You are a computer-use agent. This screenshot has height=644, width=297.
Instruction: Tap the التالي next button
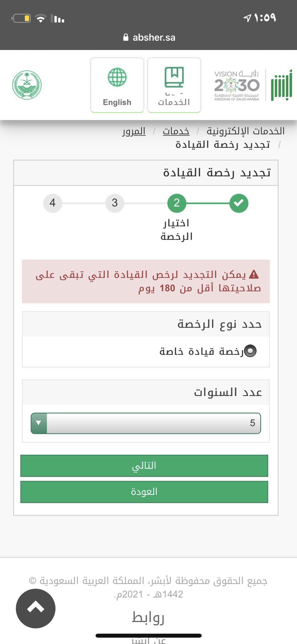pyautogui.click(x=144, y=466)
